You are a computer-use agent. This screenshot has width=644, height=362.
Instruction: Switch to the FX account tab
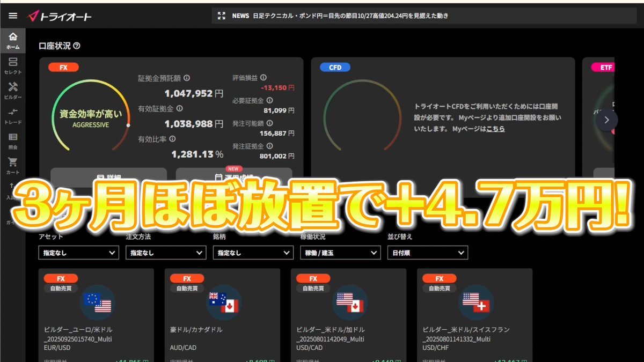click(63, 67)
